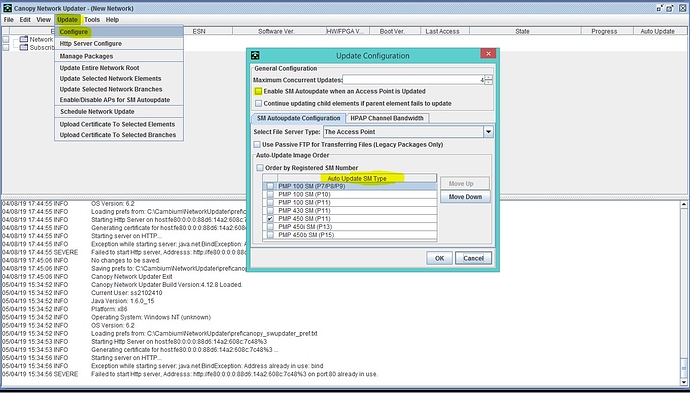
Task: Select Manage Packages menu entry
Action: coord(119,56)
